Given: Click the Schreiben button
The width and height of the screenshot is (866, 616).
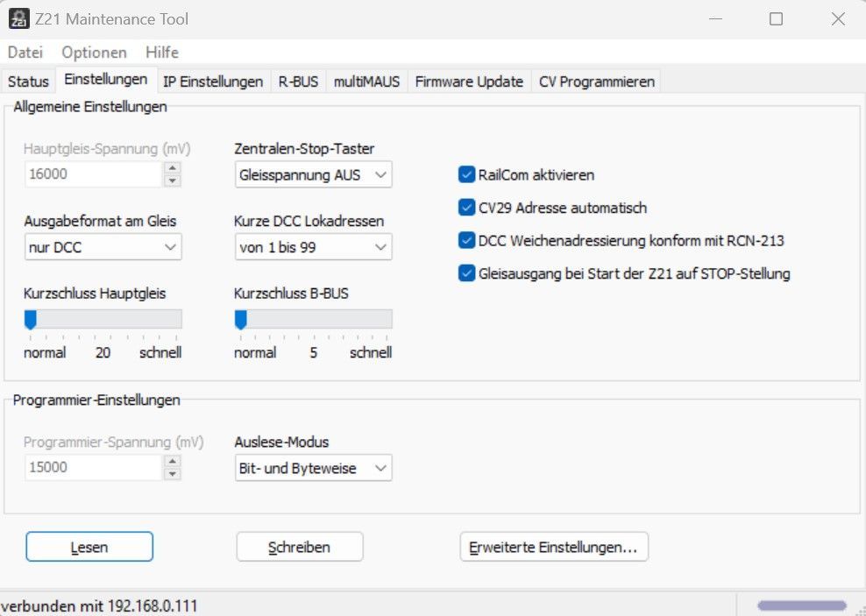Looking at the screenshot, I should point(300,547).
